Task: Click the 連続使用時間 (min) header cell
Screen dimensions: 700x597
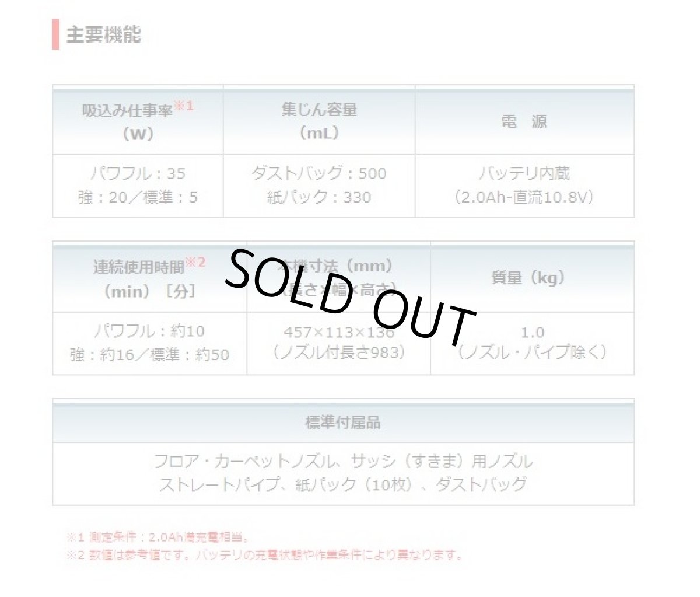Action: (149, 278)
